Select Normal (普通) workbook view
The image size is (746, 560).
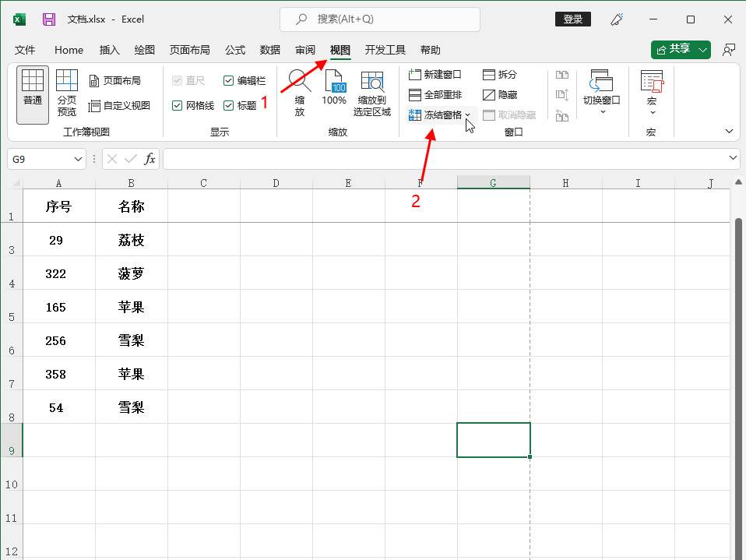coord(33,95)
